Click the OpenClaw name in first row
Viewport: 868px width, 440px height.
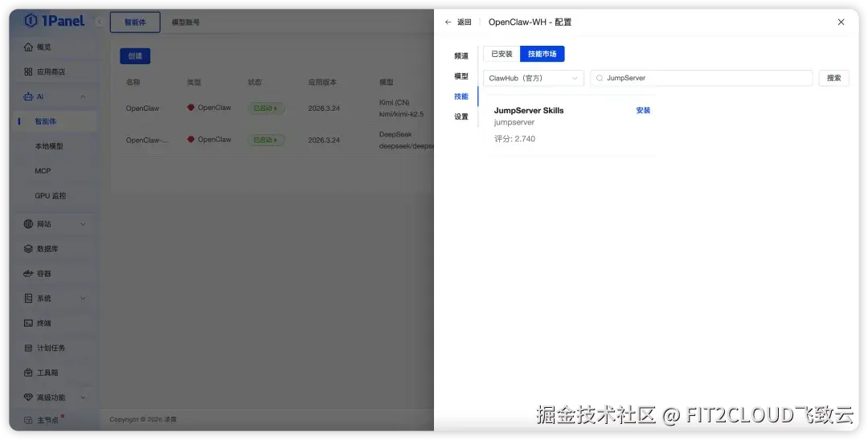tap(142, 108)
